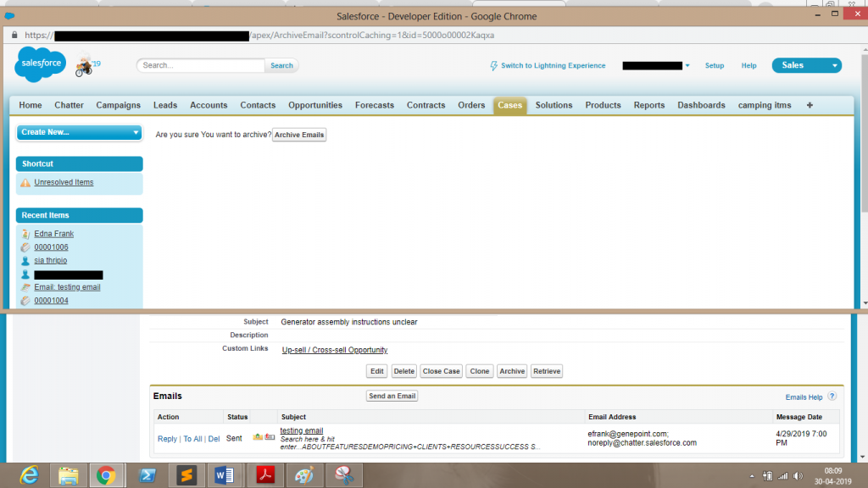Open the Dashboards tab
Image resolution: width=868 pixels, height=488 pixels.
click(701, 105)
